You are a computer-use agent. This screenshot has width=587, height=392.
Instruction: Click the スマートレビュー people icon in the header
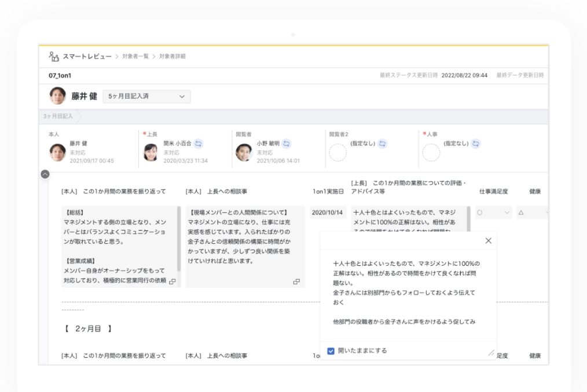pos(54,56)
